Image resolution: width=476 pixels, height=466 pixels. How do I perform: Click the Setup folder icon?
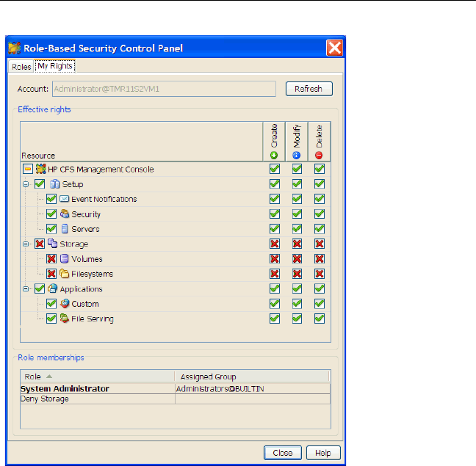(x=54, y=184)
